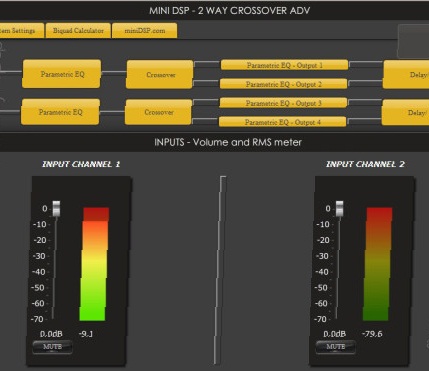Click Input Channel 1 volume fader handle

tap(56, 209)
